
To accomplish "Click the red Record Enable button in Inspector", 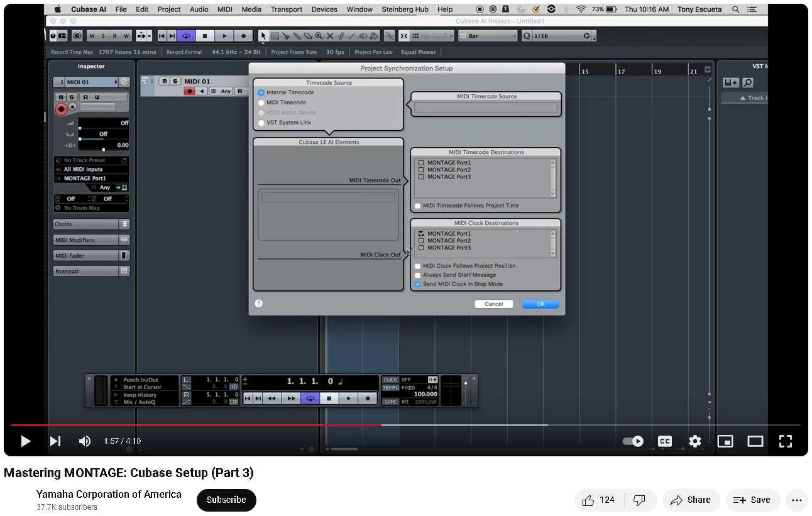I will 61,109.
